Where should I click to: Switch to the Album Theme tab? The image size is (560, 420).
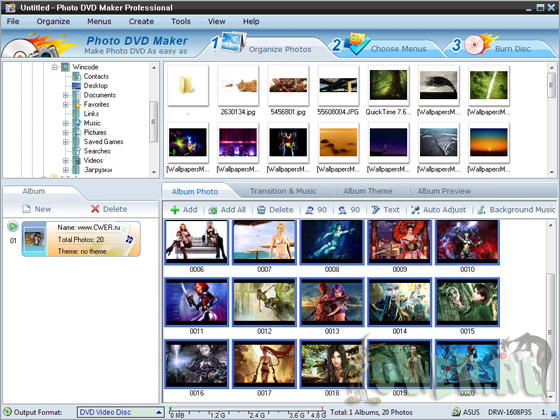[368, 191]
